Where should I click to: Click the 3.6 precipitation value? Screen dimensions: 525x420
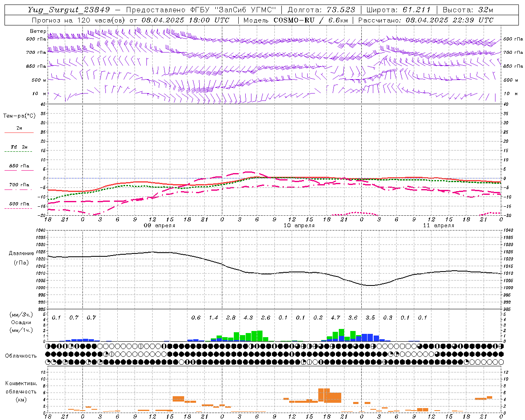353,318
